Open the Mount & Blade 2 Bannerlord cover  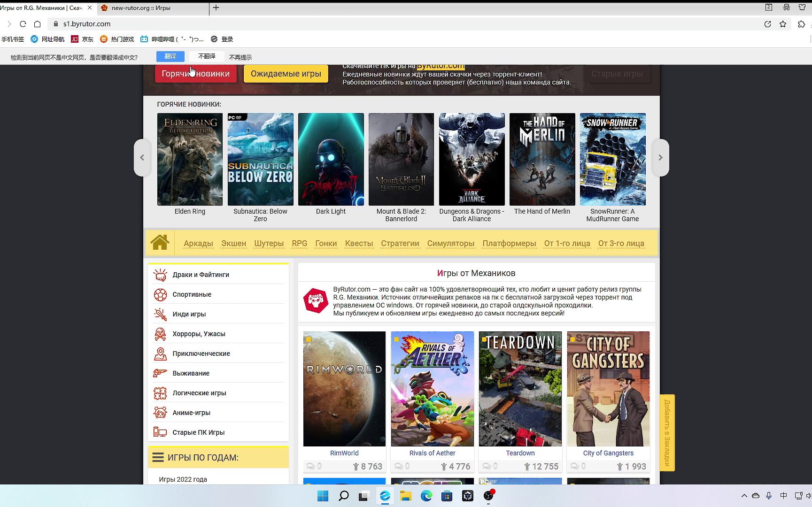[402, 159]
